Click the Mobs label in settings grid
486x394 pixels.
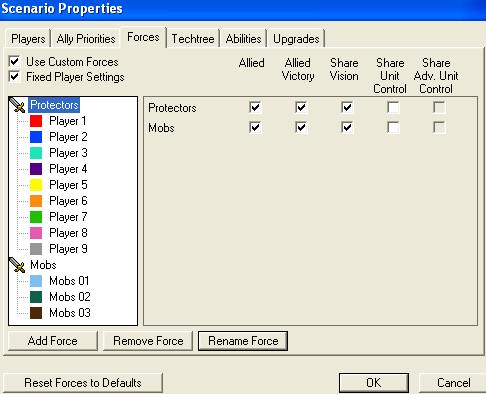(161, 128)
